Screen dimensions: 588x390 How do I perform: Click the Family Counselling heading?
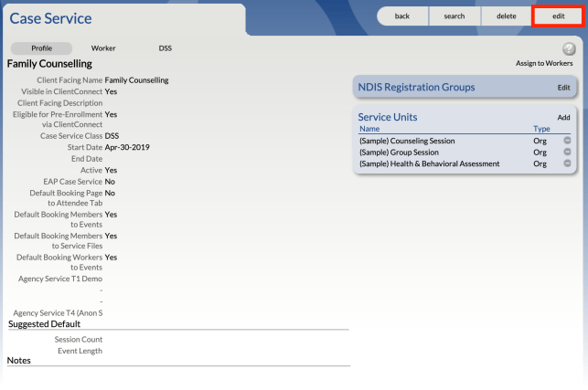(x=49, y=64)
